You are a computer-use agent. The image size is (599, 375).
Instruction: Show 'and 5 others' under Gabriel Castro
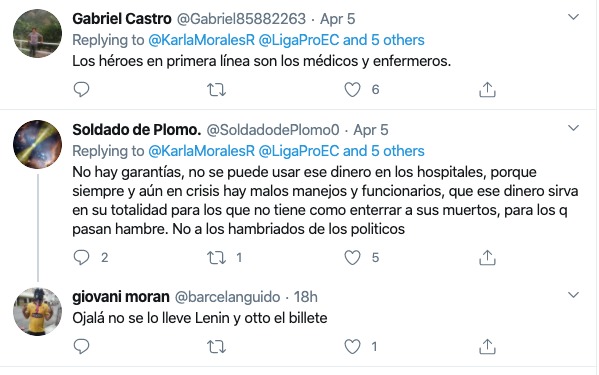[384, 40]
